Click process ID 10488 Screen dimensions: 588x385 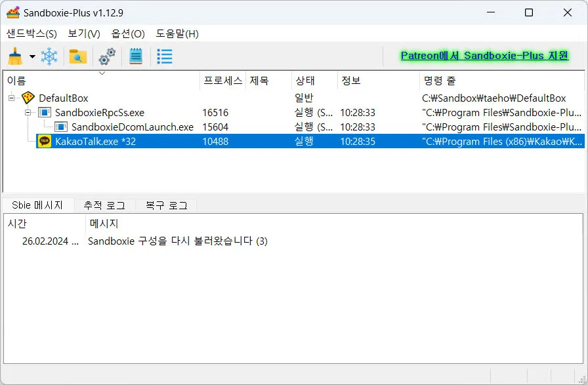pyautogui.click(x=215, y=141)
